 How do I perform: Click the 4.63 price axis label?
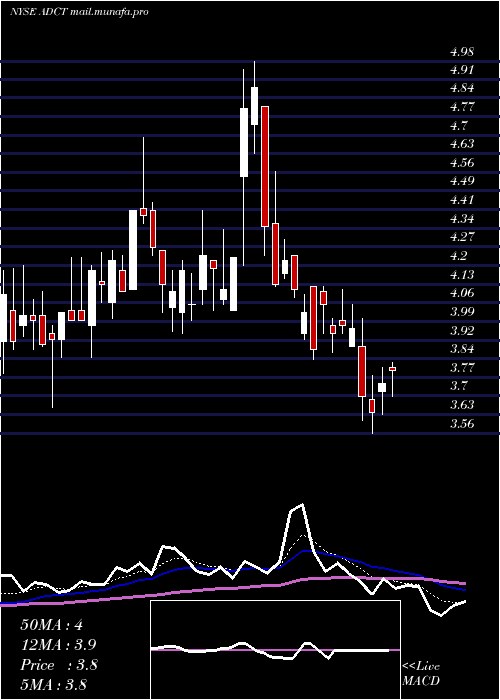pos(462,144)
